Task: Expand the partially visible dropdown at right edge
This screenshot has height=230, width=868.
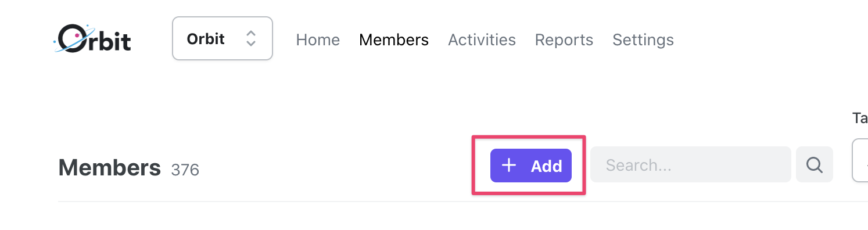Action: [x=860, y=160]
